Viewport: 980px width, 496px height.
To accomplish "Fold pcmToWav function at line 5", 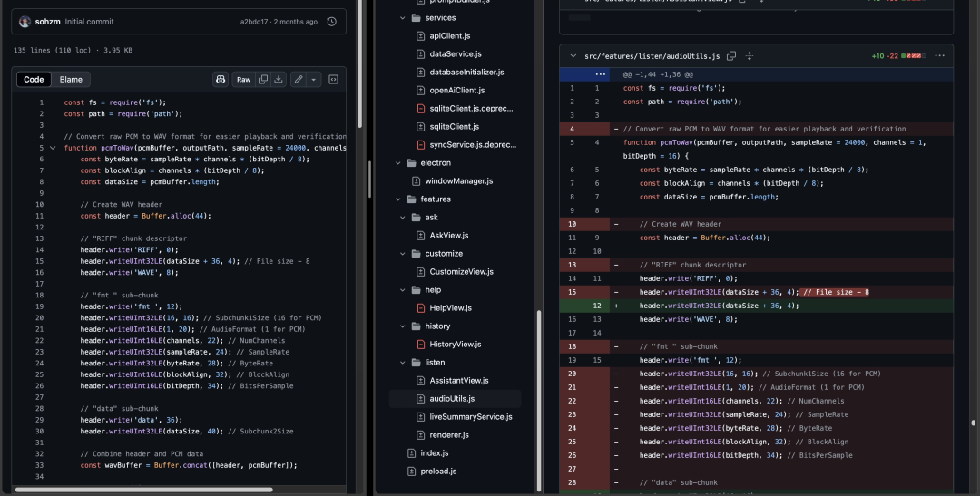I will pyautogui.click(x=54, y=148).
